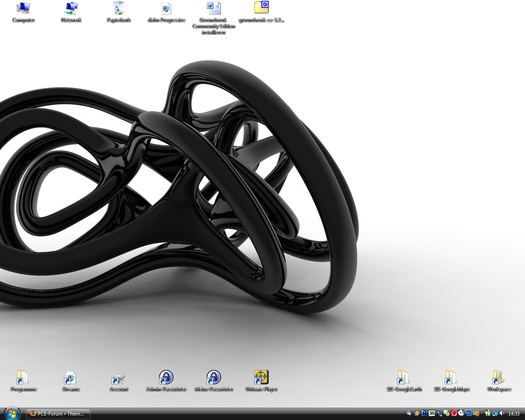
Task: Open the Computer desktop icon
Action: 23,8
